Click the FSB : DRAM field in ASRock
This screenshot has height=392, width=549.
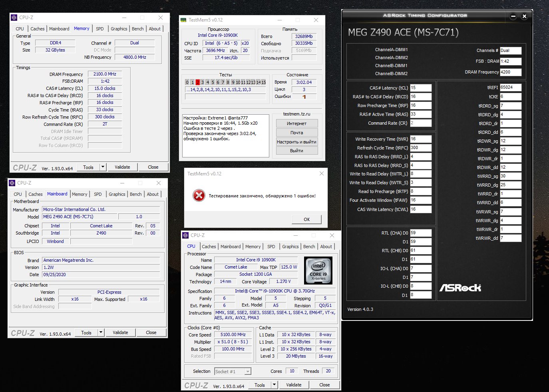[x=511, y=62]
